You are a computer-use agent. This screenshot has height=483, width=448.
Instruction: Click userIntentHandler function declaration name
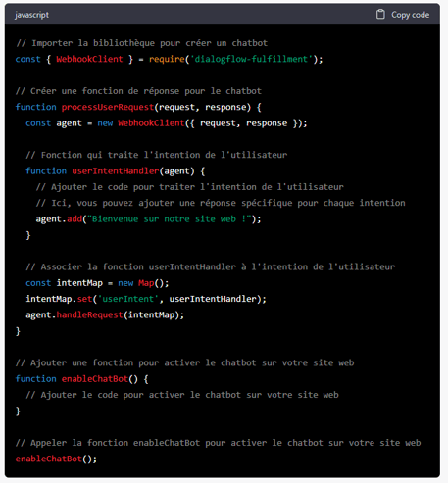tap(116, 171)
